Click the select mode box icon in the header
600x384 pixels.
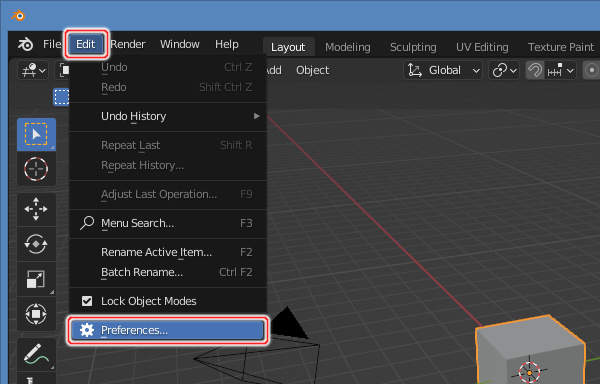61,97
